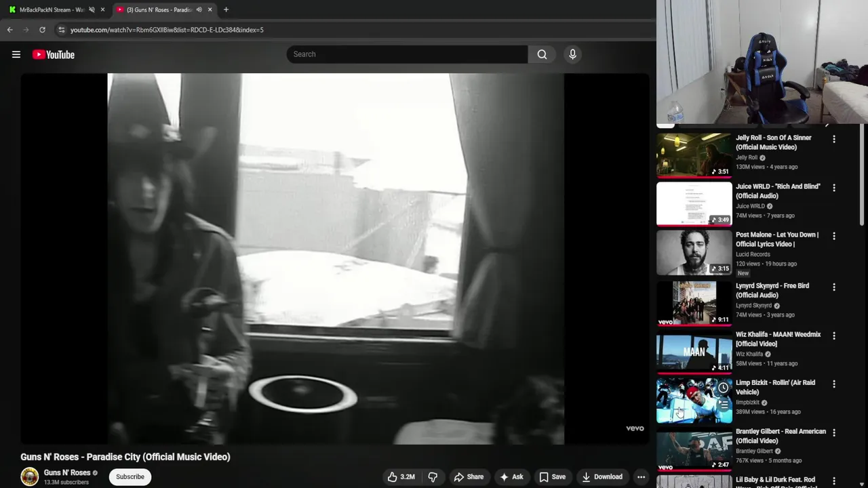Dislike the video with thumbs down

(x=433, y=476)
